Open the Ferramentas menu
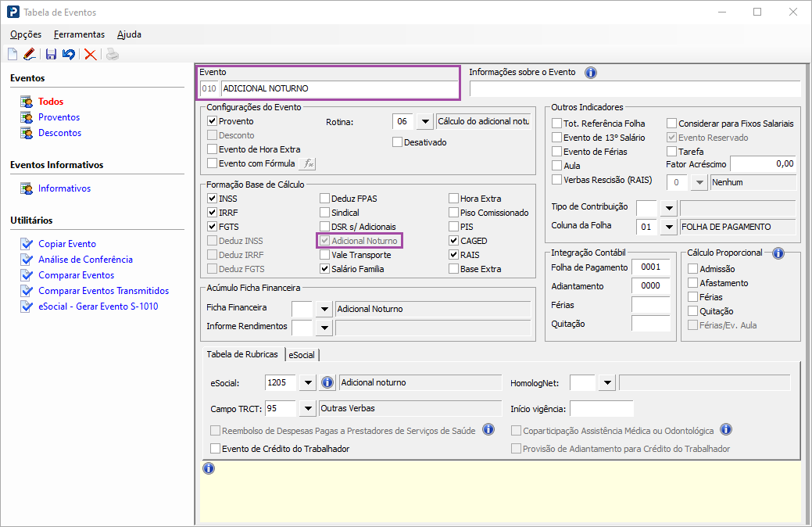The image size is (812, 527). click(x=79, y=34)
